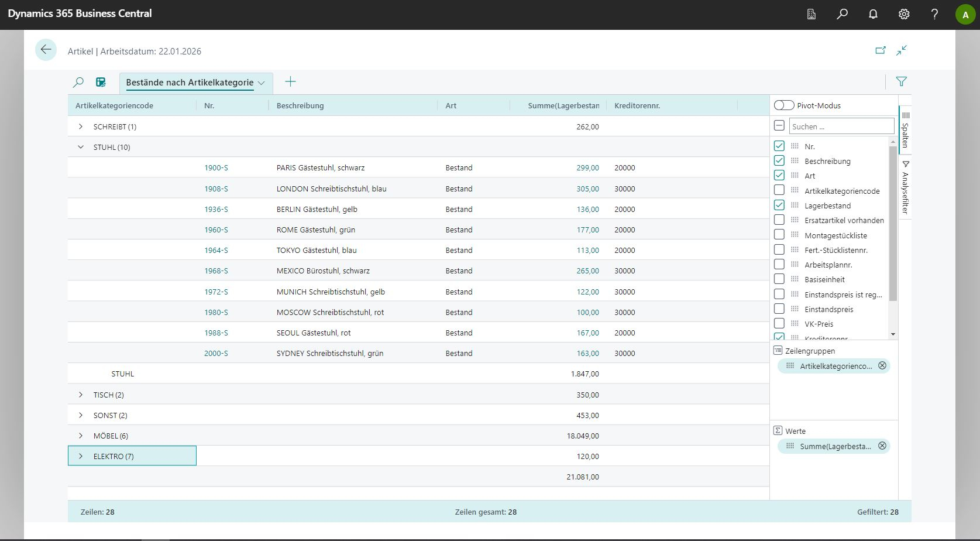Click the inventory value 299,00 link

point(587,168)
